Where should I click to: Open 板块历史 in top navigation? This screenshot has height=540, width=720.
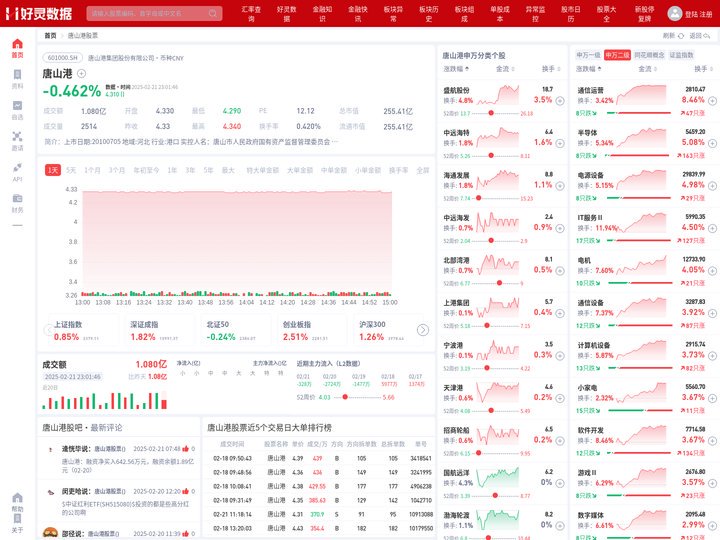click(x=428, y=14)
